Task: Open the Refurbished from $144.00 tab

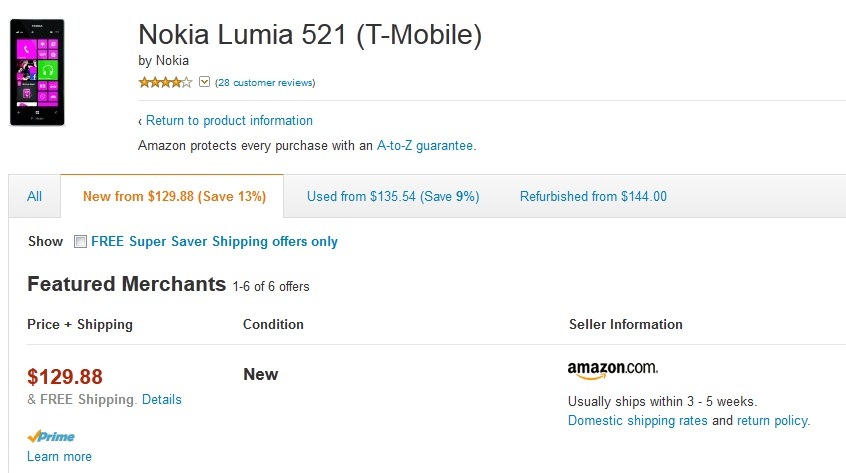Action: pyautogui.click(x=593, y=196)
